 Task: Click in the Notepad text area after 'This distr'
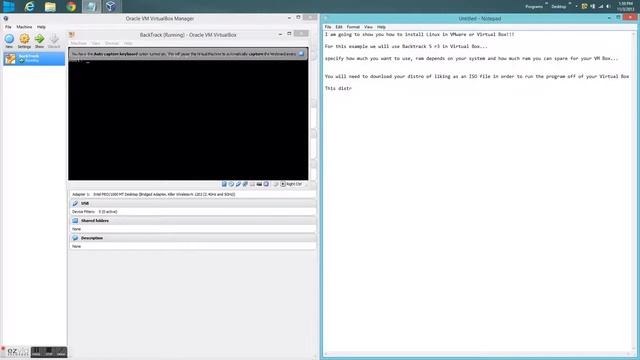tap(353, 88)
